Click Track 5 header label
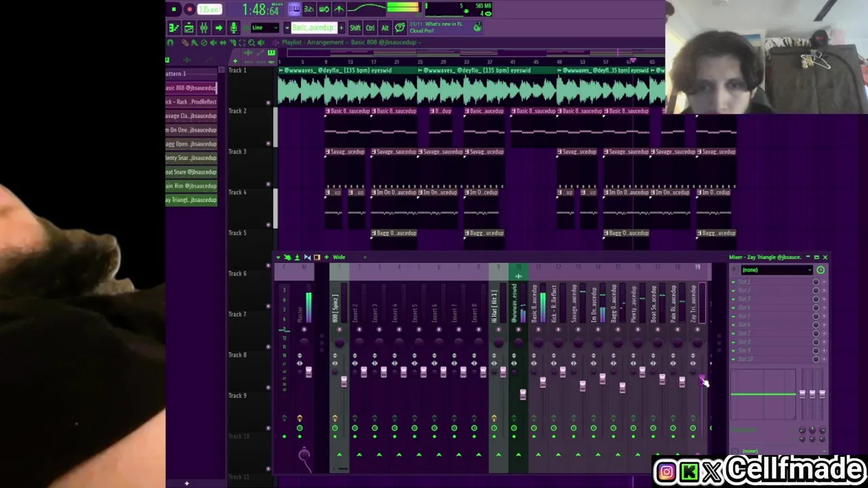 [x=238, y=233]
